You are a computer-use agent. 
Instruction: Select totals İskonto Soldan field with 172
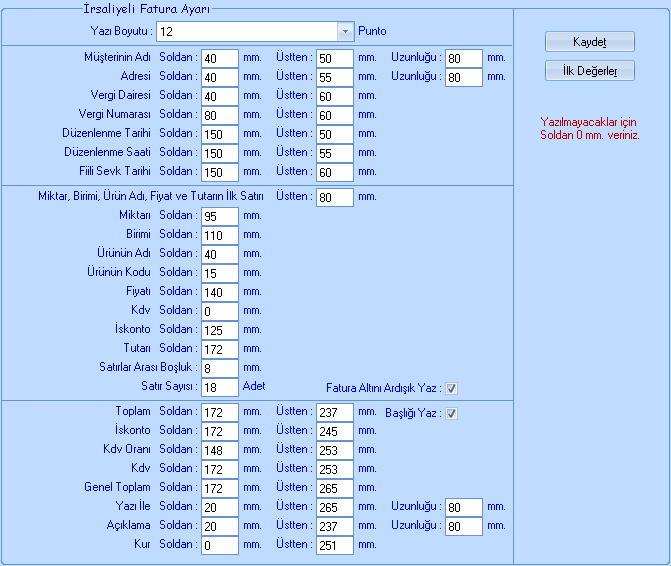pyautogui.click(x=220, y=432)
